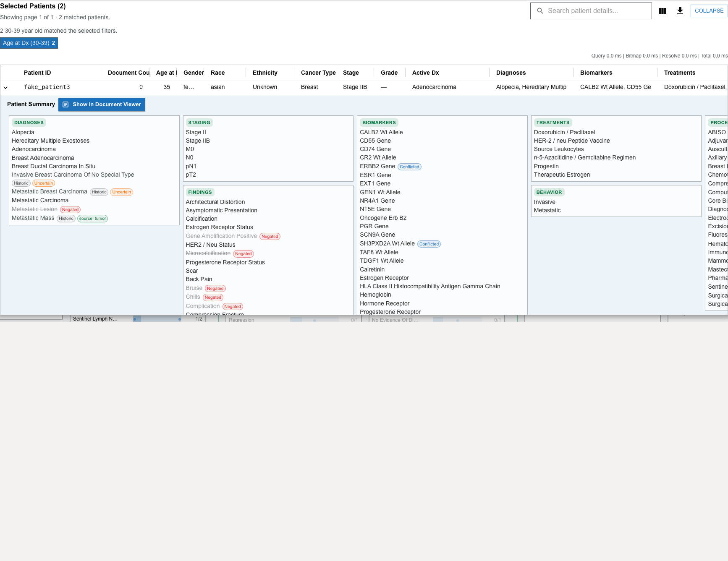Click Invasive Breast Carcinoma Of No Special Type

coord(73,175)
